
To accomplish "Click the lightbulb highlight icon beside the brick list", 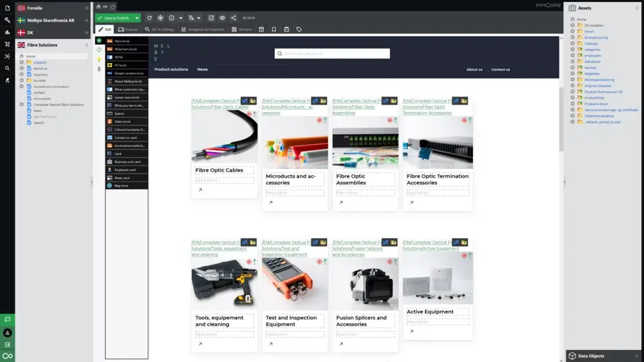I will pyautogui.click(x=99, y=60).
